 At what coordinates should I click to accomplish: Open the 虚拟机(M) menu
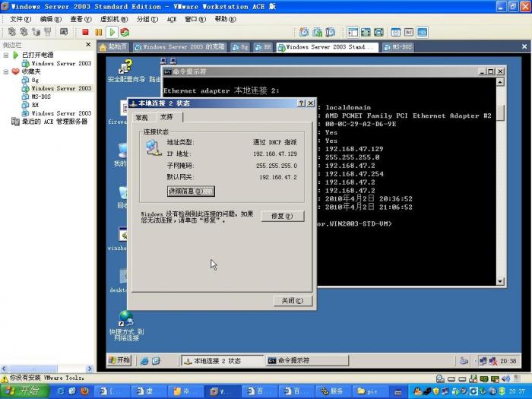114,19
